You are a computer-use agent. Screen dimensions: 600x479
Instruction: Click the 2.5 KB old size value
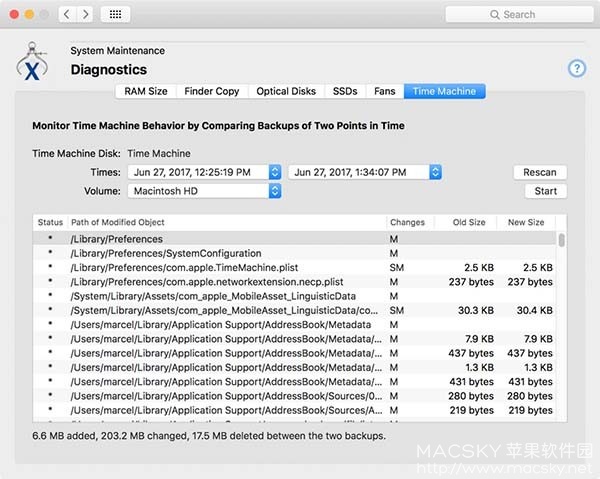pyautogui.click(x=479, y=268)
